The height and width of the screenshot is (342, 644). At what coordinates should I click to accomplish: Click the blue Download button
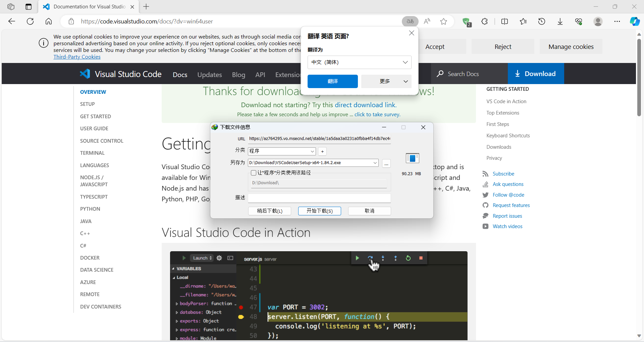tap(536, 74)
